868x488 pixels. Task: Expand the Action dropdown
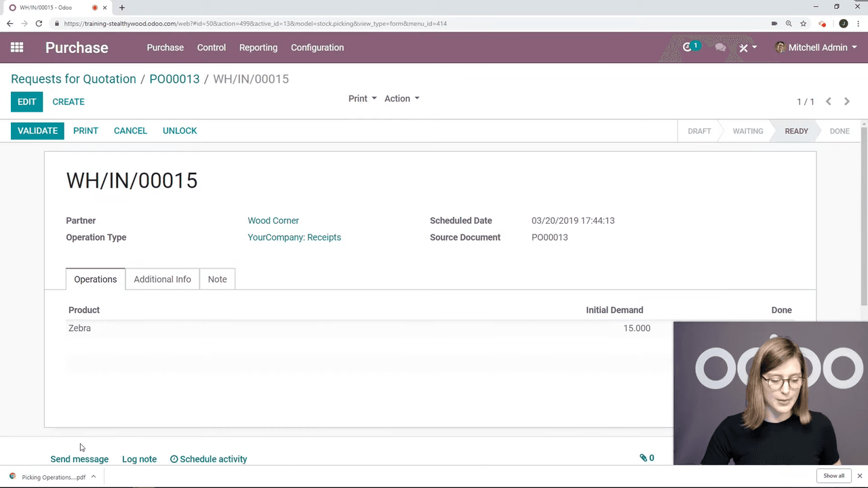401,99
